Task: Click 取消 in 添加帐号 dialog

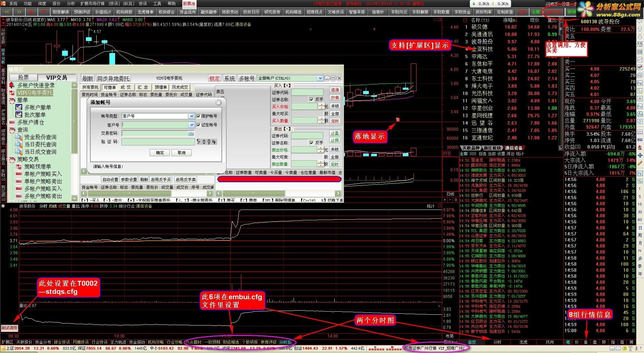Action: click(182, 152)
